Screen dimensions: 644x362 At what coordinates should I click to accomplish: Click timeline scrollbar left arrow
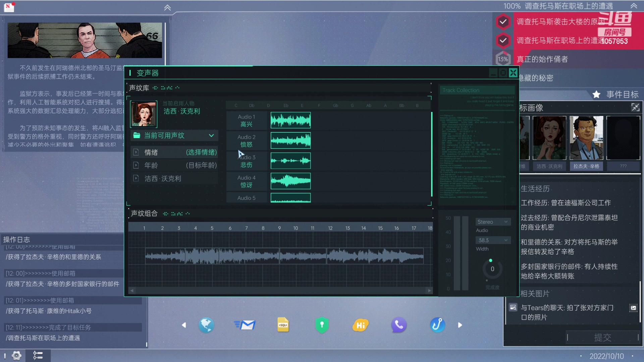[132, 291]
